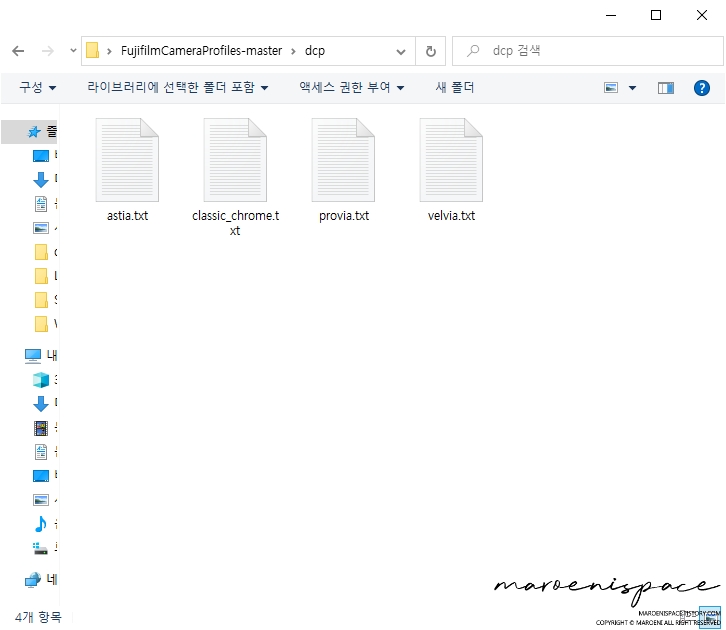Open the recent locations dropdown arrow
The height and width of the screenshot is (630, 726).
73,50
